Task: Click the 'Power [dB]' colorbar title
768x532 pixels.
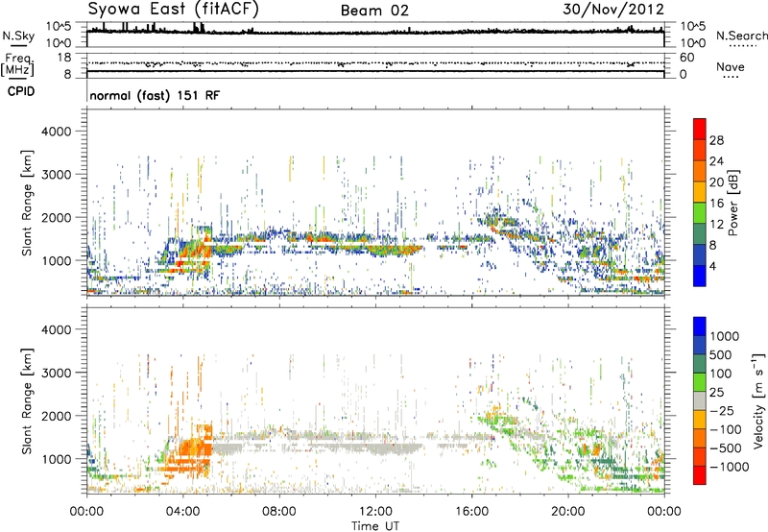Action: tap(732, 203)
